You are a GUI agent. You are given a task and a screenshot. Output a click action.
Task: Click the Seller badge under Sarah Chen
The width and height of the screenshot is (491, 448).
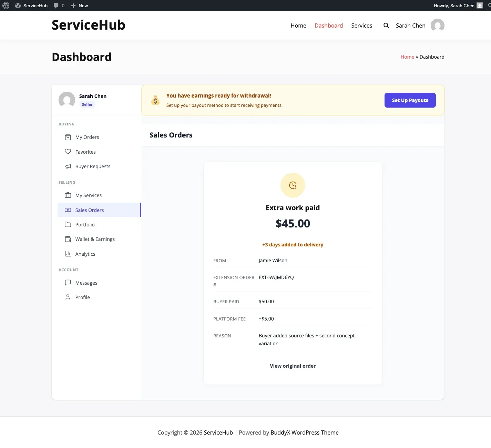click(87, 104)
